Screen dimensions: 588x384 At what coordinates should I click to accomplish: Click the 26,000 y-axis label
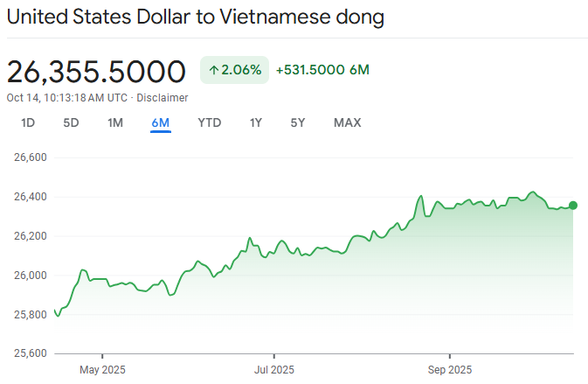pyautogui.click(x=28, y=276)
